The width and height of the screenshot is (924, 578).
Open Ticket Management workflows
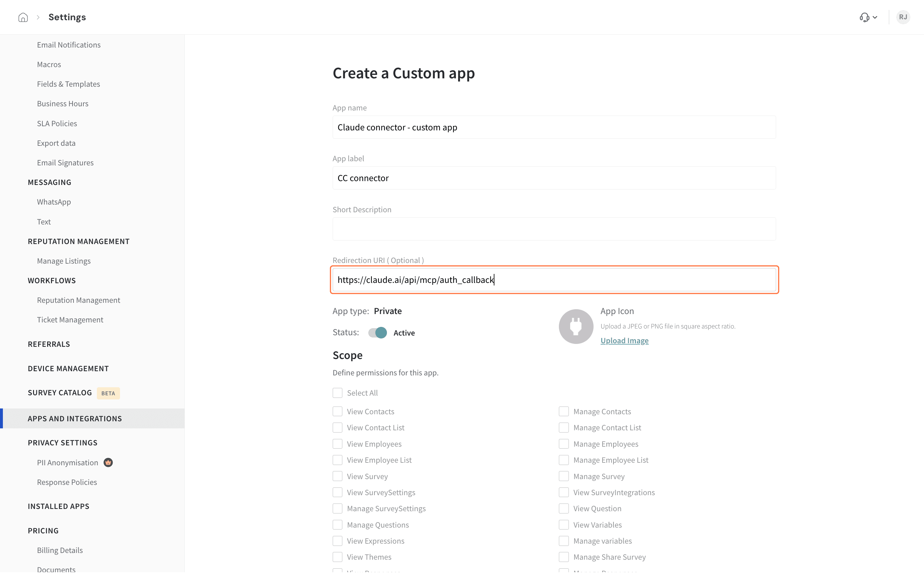70,320
